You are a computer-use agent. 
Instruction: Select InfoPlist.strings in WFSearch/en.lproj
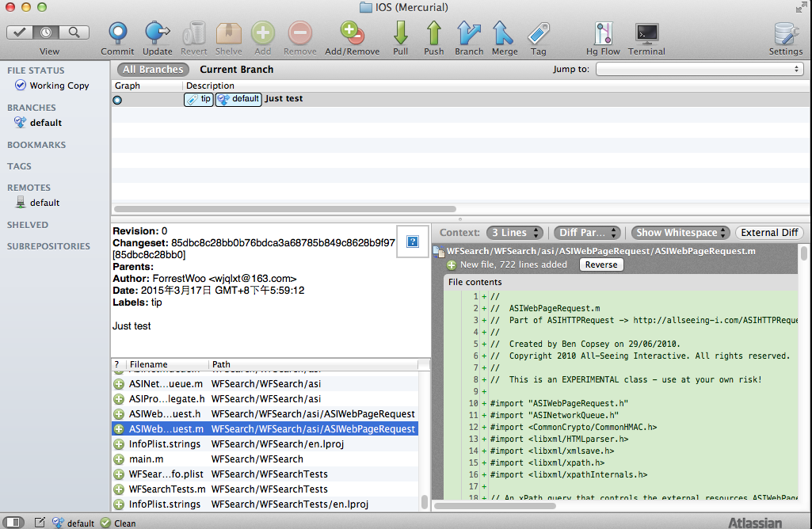(x=265, y=444)
